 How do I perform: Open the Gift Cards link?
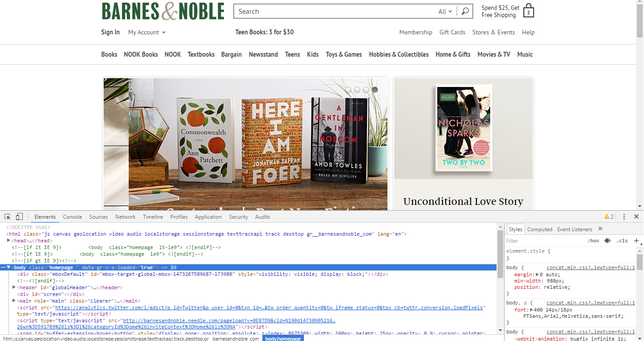tap(452, 32)
